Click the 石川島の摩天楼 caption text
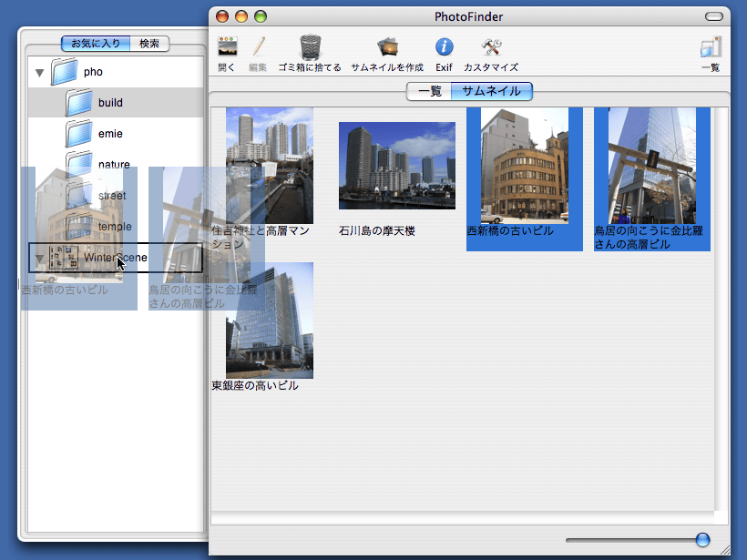The height and width of the screenshot is (560, 747). 377,231
